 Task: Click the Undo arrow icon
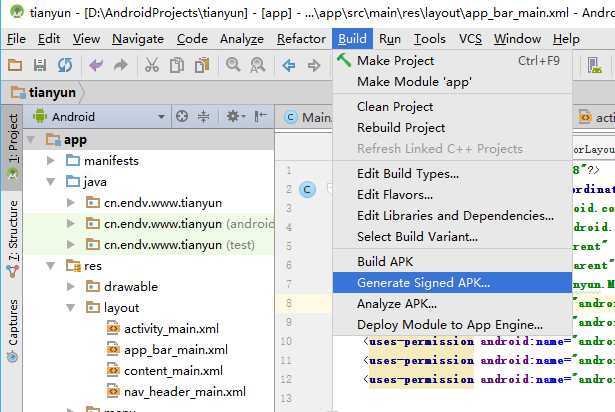(x=96, y=65)
